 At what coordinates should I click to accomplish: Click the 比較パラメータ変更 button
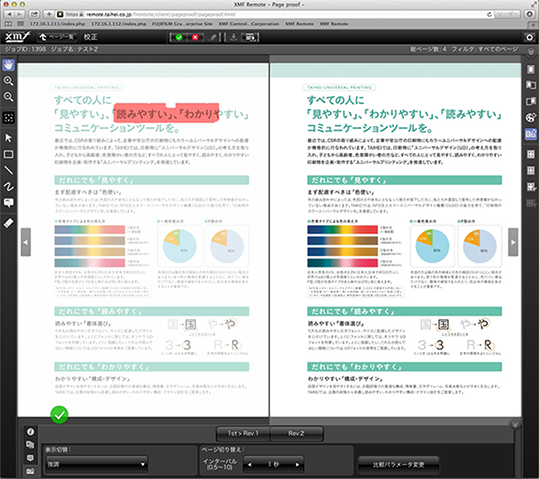(399, 465)
